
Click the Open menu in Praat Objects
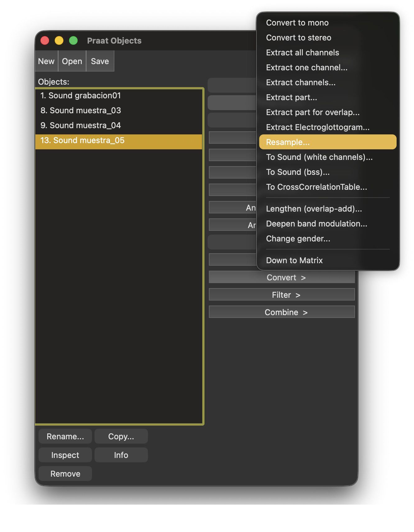(72, 61)
